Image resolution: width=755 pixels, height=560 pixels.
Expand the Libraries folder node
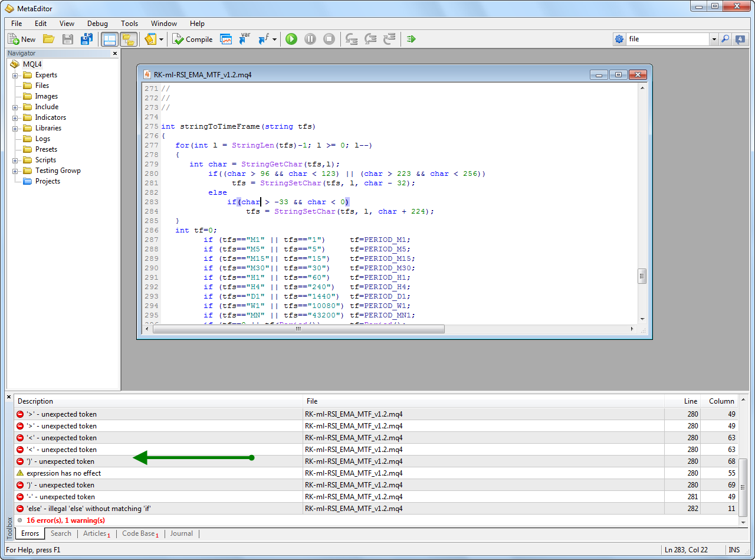pyautogui.click(x=15, y=128)
